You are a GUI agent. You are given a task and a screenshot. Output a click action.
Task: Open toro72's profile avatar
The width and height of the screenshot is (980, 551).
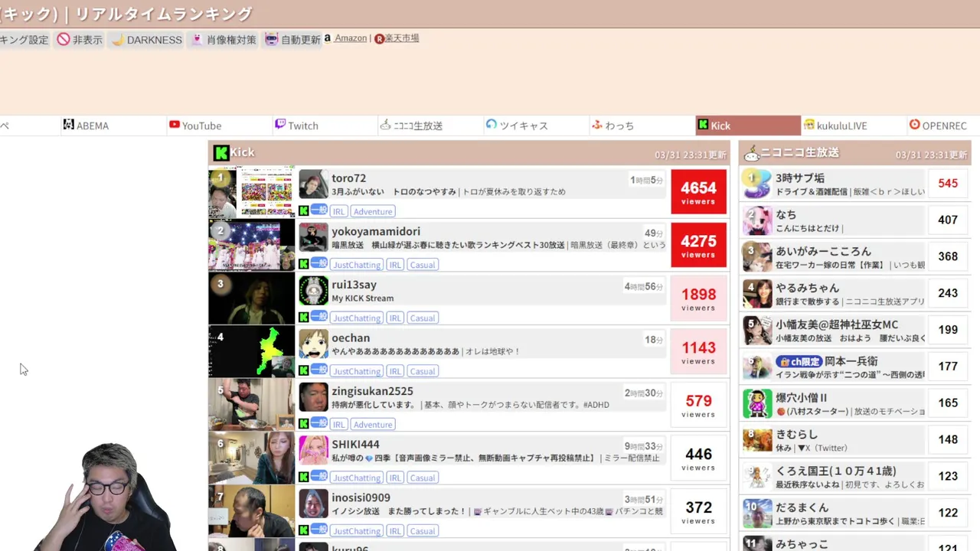313,184
